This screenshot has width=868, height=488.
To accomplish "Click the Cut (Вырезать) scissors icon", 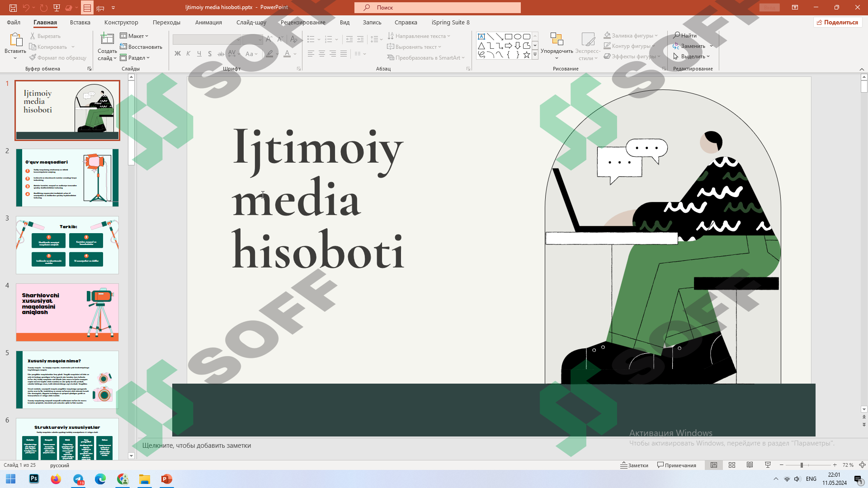I will click(33, 36).
